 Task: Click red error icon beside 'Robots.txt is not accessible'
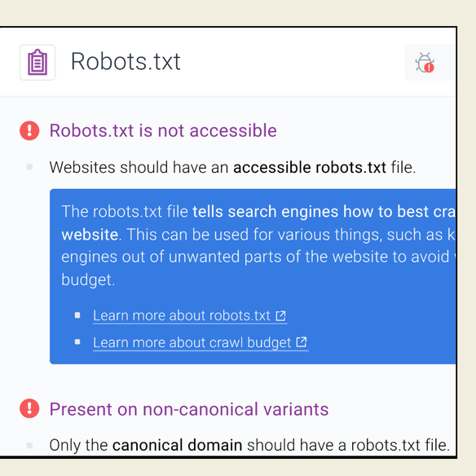(x=29, y=130)
